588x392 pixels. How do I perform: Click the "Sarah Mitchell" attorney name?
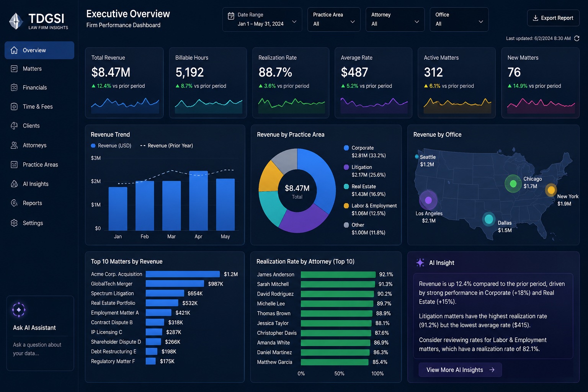(273, 284)
